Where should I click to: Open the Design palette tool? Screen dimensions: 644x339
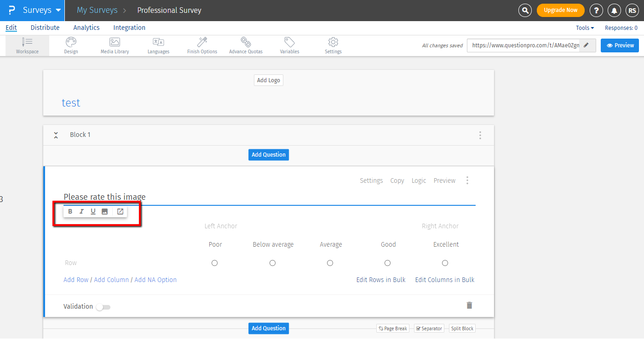(71, 46)
